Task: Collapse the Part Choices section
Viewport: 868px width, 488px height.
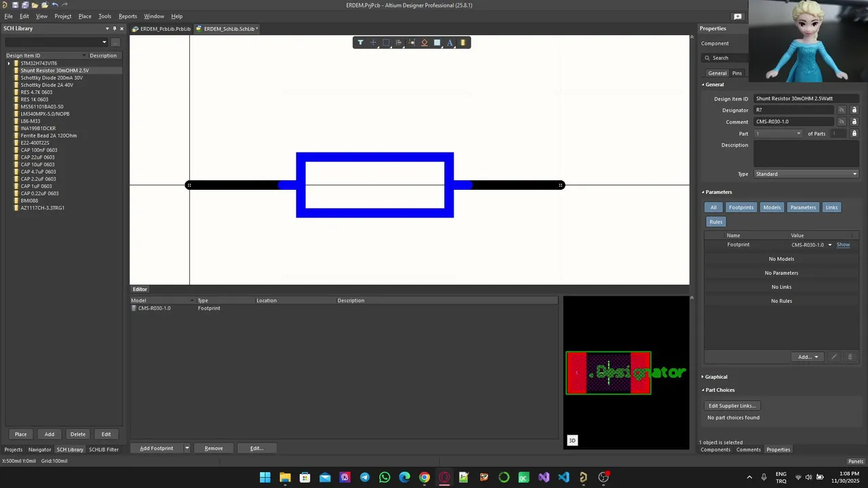Action: 703,390
